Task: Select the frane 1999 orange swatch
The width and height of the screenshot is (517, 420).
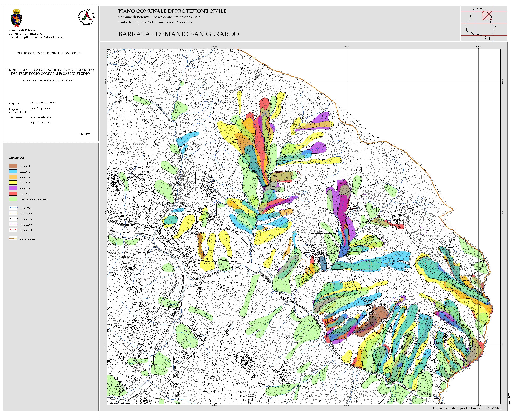Action: click(13, 177)
